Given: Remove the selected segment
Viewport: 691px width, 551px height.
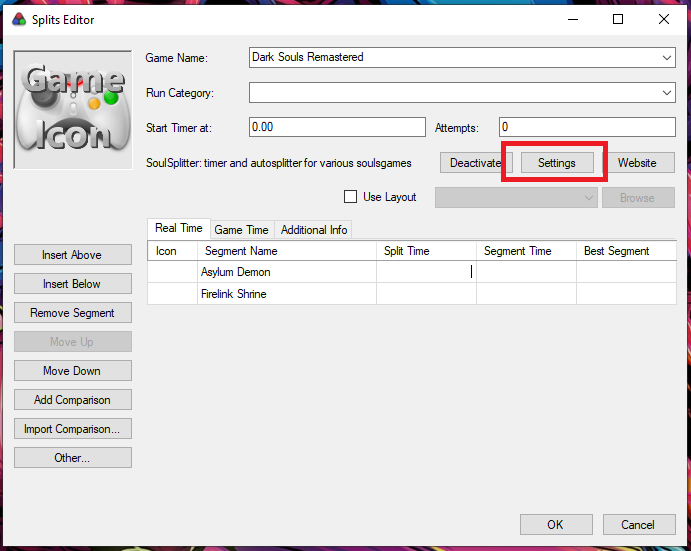Looking at the screenshot, I should point(72,313).
